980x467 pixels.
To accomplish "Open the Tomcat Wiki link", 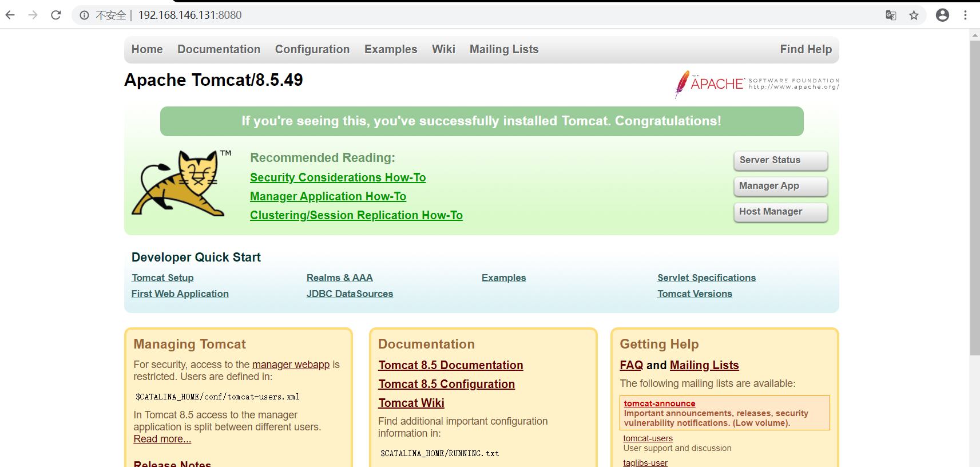I will coord(411,403).
